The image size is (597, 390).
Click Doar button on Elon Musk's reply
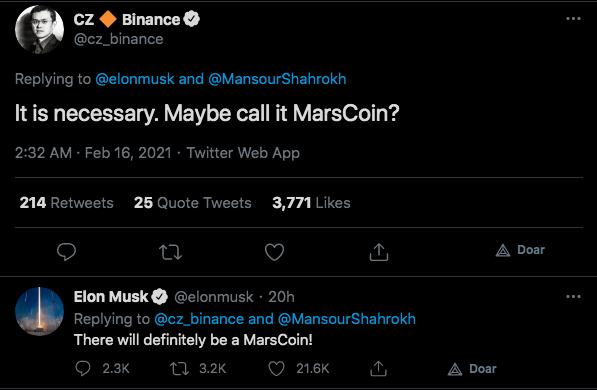click(472, 369)
